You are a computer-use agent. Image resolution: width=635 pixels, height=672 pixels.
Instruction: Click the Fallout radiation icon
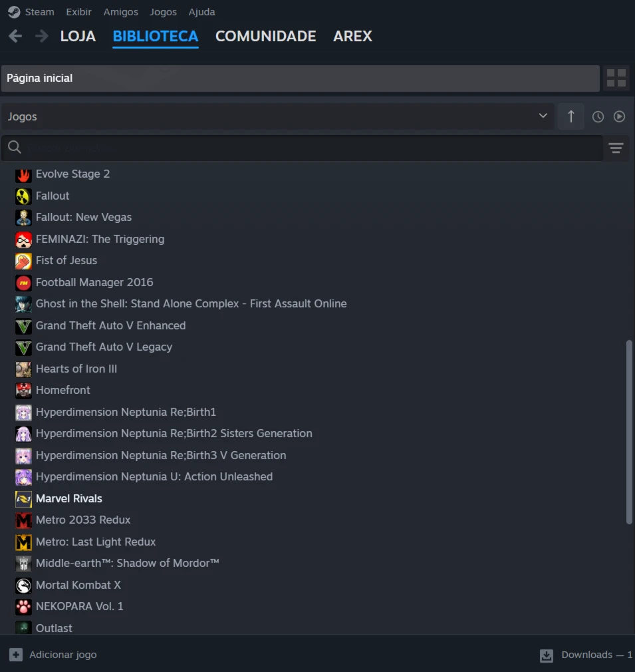(23, 196)
